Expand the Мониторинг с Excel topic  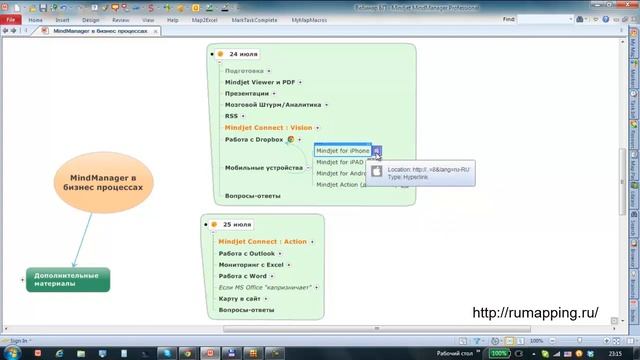tap(289, 265)
